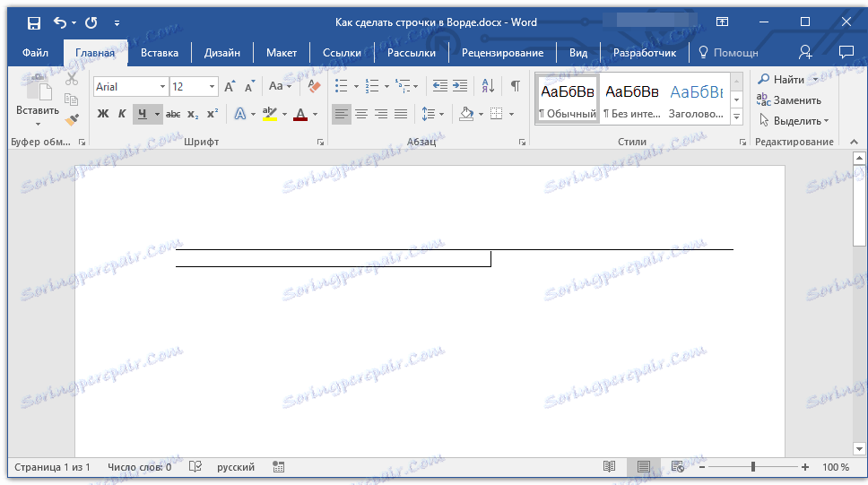The height and width of the screenshot is (485, 868).
Task: Switch to Read Mode view
Action: 610,467
